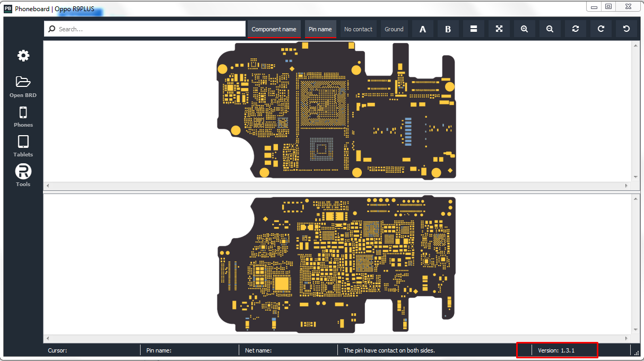This screenshot has width=644, height=361.
Task: Show side A of the board
Action: pyautogui.click(x=423, y=29)
